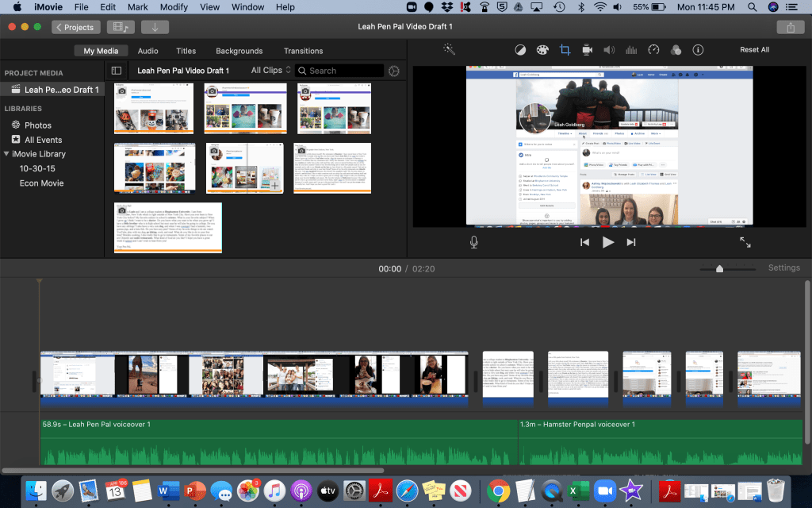This screenshot has height=508, width=812.
Task: Collapse the iMovie Library tree
Action: click(7, 154)
